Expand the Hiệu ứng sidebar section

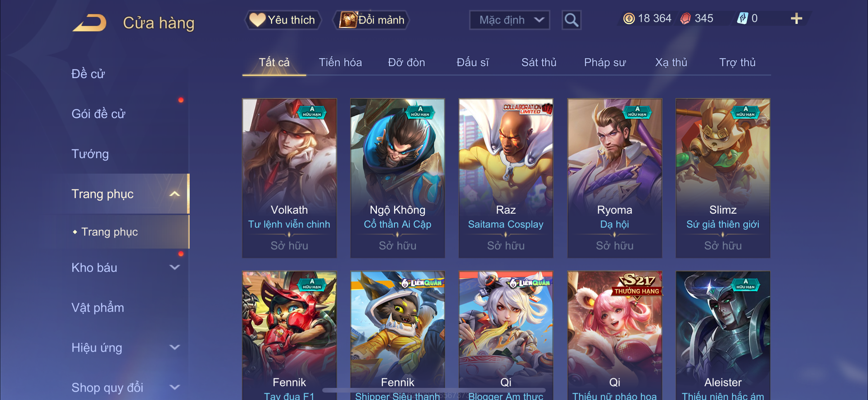[x=174, y=348]
